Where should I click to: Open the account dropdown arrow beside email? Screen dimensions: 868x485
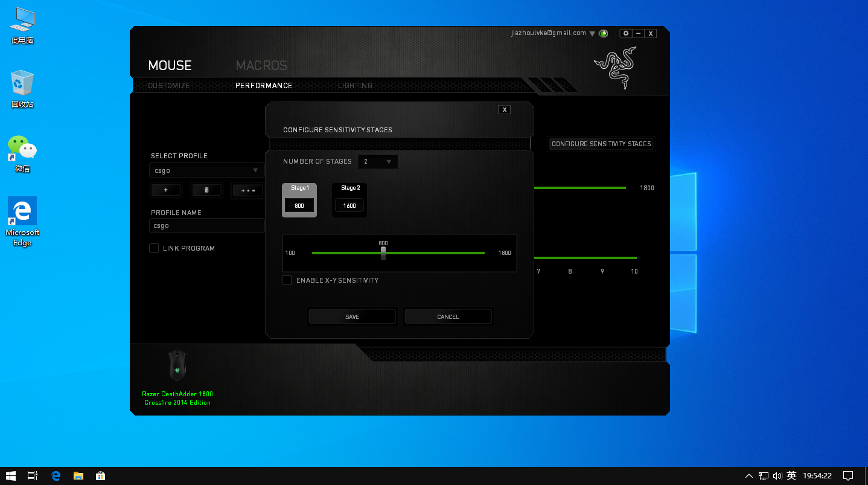click(592, 34)
